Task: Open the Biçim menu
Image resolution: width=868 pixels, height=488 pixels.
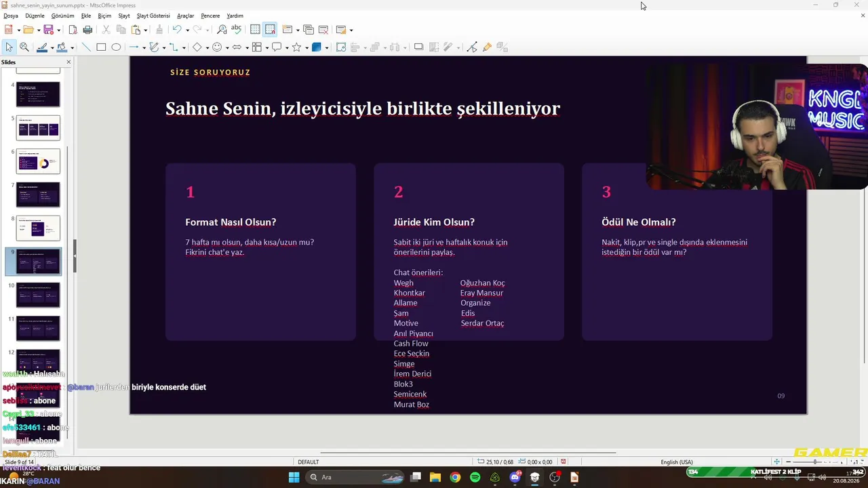Action: 104,16
